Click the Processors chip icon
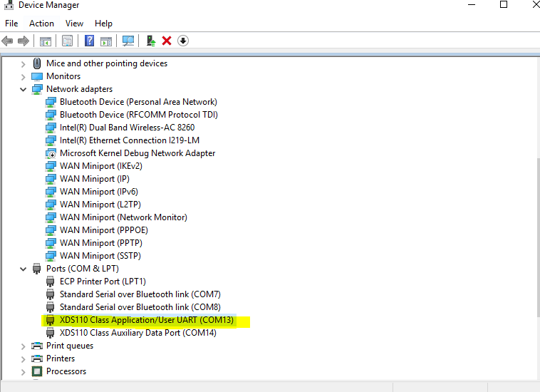The image size is (540, 392). 37,371
